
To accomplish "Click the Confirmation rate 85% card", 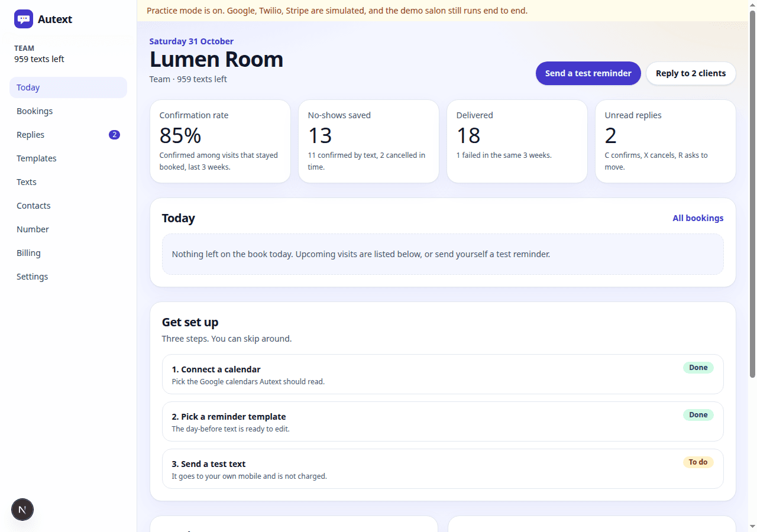I will pyautogui.click(x=220, y=141).
